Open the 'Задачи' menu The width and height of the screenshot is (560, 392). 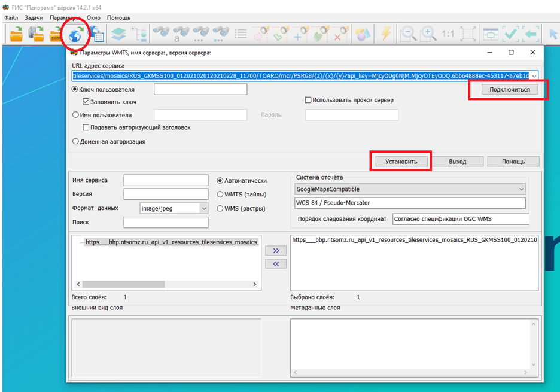34,18
